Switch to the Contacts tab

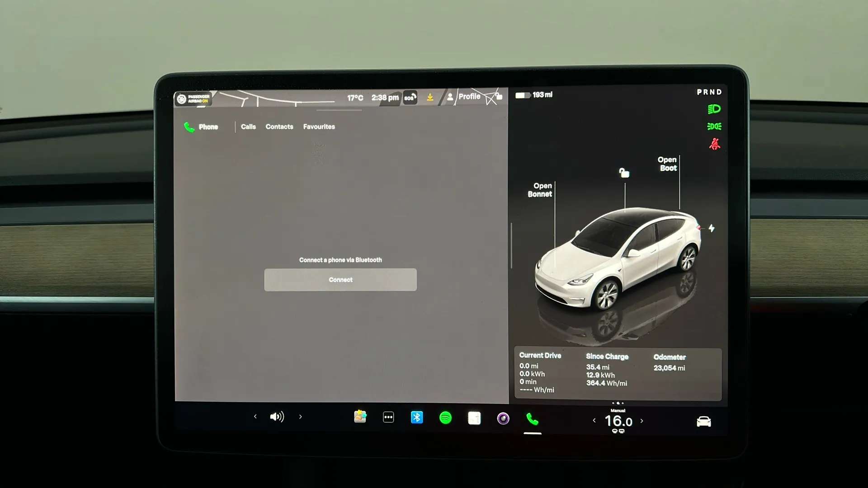pos(279,127)
